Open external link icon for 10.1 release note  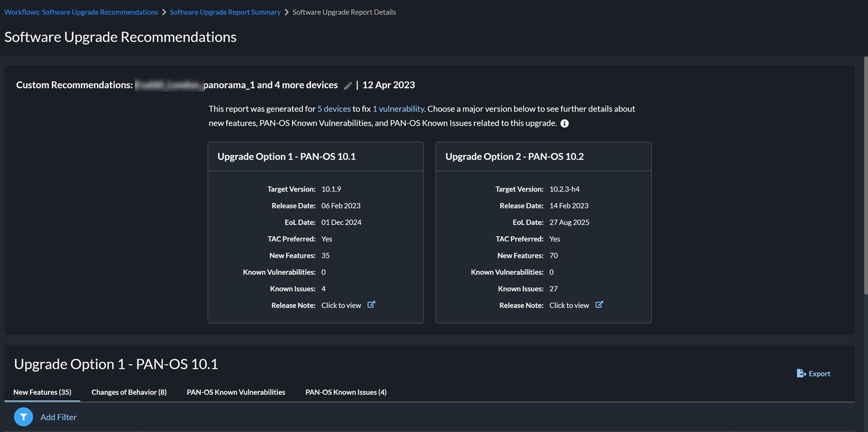pyautogui.click(x=371, y=305)
